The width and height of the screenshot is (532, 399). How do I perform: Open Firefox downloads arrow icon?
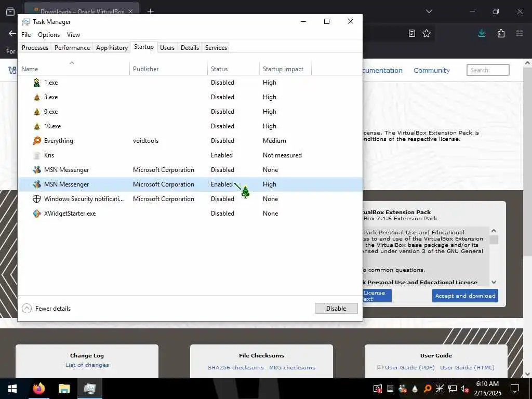(x=482, y=33)
